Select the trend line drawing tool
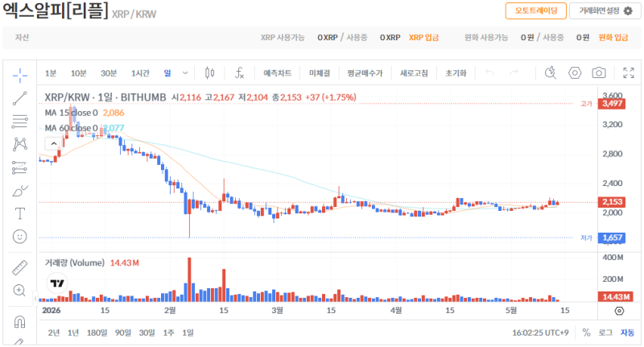644x347 pixels. tap(19, 98)
